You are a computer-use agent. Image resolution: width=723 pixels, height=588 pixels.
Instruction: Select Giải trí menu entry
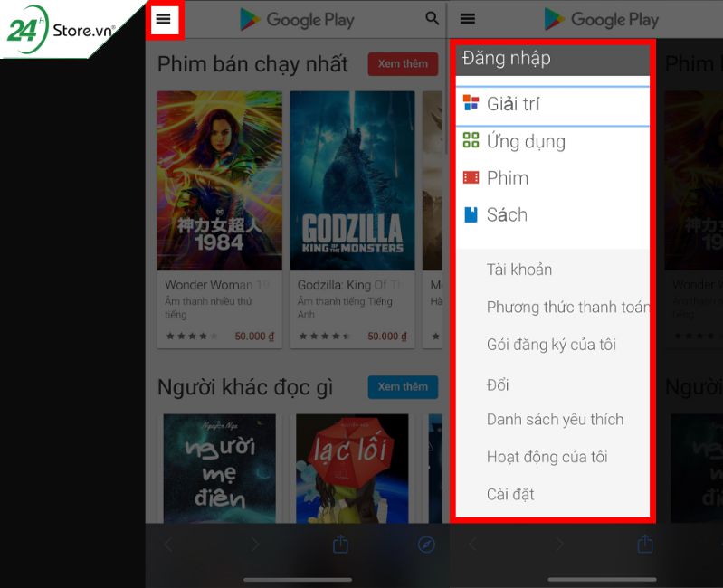pos(552,106)
